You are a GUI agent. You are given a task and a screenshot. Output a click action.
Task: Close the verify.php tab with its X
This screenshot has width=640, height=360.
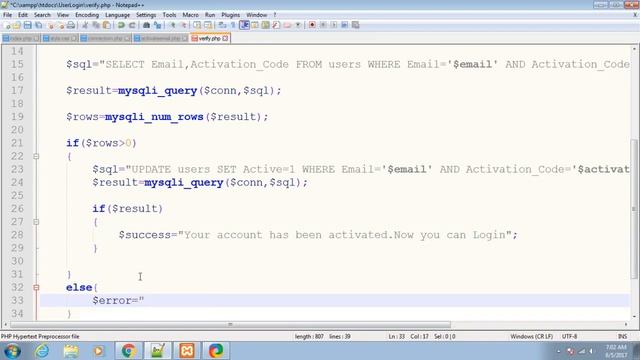coord(225,38)
